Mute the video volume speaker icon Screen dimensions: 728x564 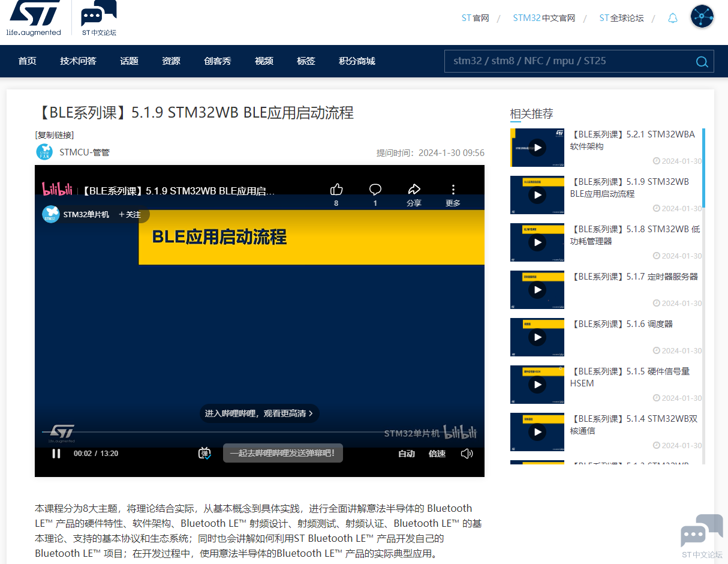coord(467,454)
